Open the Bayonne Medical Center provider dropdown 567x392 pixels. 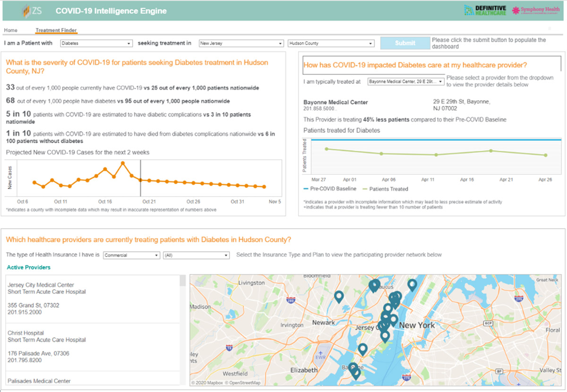click(406, 82)
